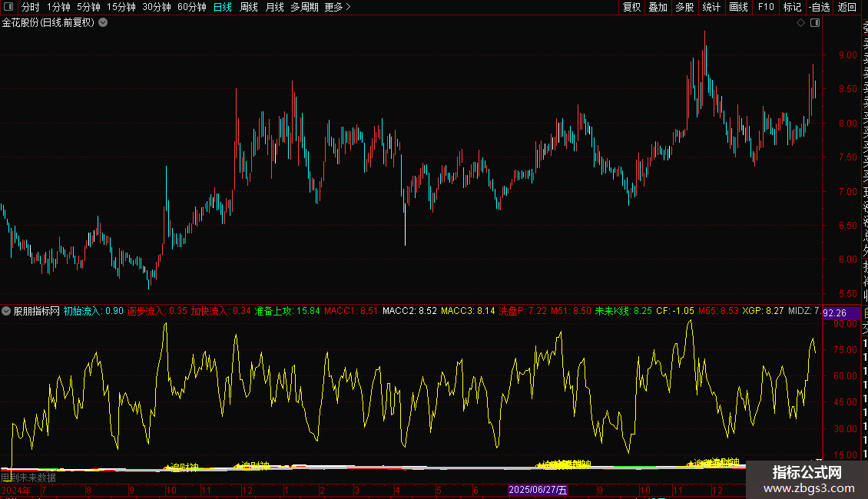Click the MACC2: 8.52 value
868x499 pixels.
pyautogui.click(x=409, y=311)
